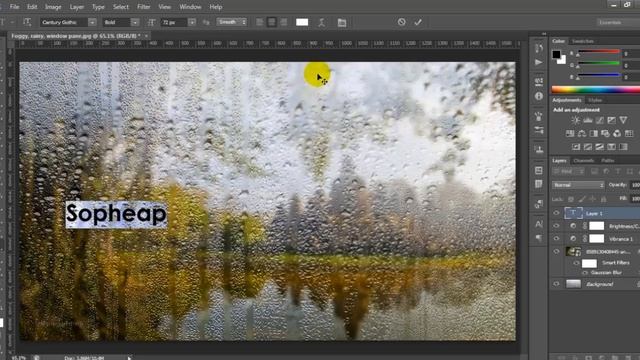Click the Warp Text icon
The height and width of the screenshot is (360, 640).
point(322,22)
